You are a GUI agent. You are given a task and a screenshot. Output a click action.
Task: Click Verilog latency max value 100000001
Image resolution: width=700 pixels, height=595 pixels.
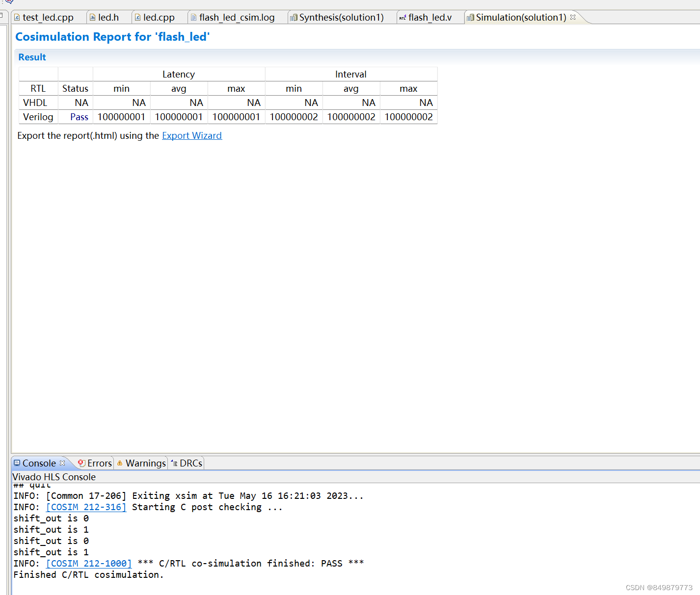pos(236,117)
